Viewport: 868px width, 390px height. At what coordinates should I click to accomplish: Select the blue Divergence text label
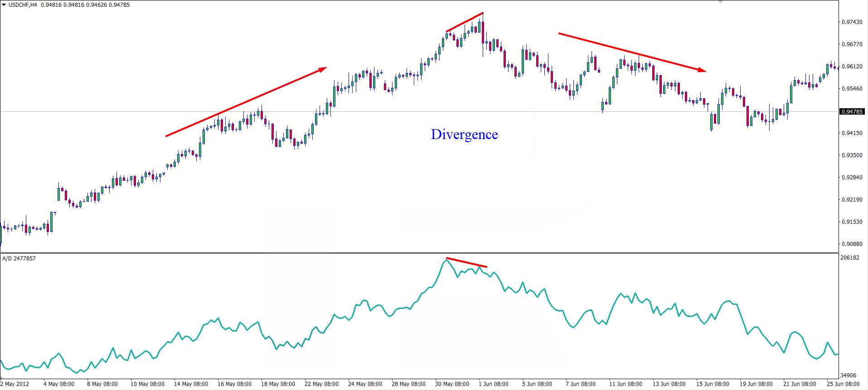point(464,135)
